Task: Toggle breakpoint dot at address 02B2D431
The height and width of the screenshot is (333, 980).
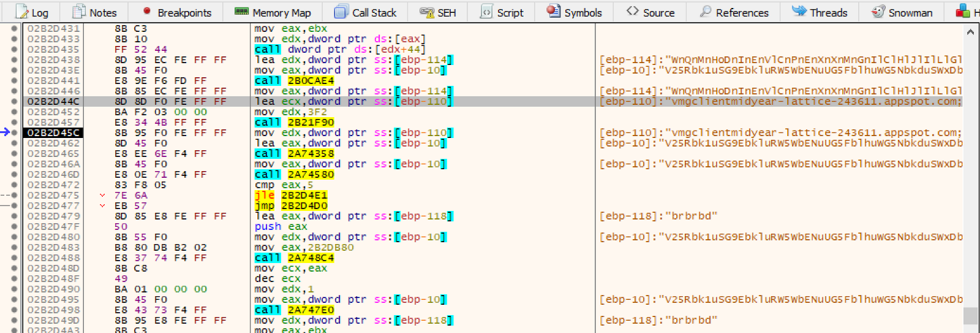Action: point(14,29)
